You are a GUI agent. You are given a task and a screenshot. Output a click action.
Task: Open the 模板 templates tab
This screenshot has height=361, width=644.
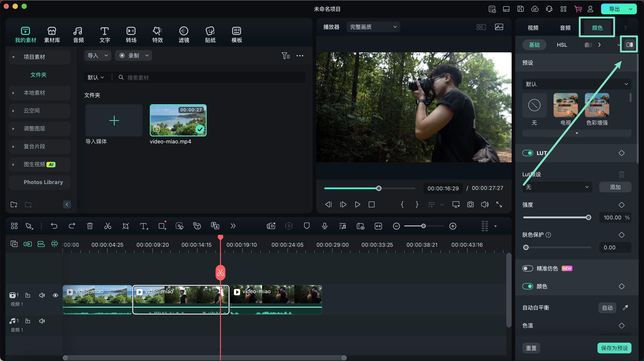[x=237, y=35]
